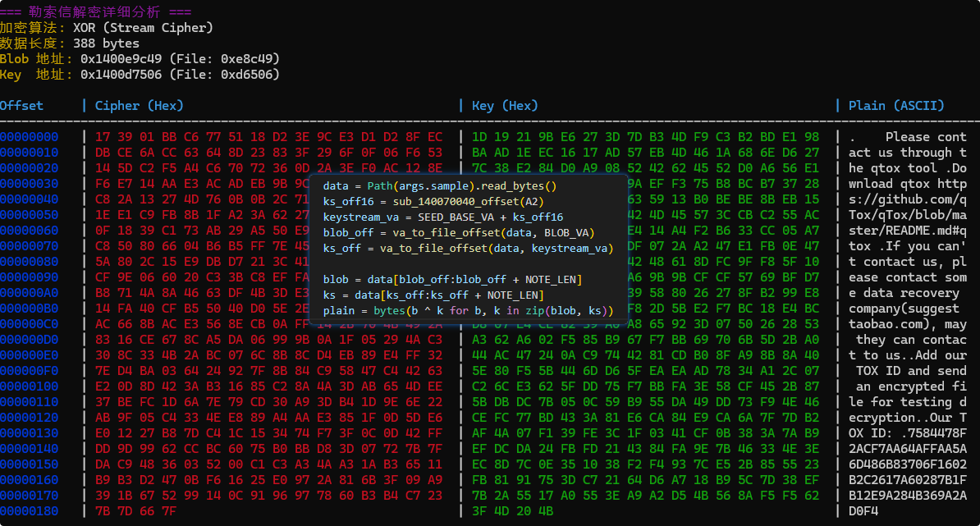This screenshot has width=980, height=526.
Task: Click offset 00000180 in last row
Action: tap(30, 511)
